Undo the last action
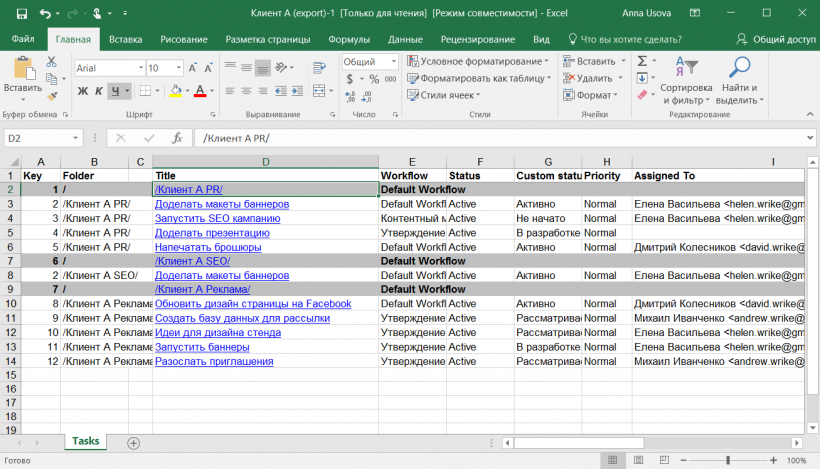The image size is (820, 469). click(x=45, y=14)
